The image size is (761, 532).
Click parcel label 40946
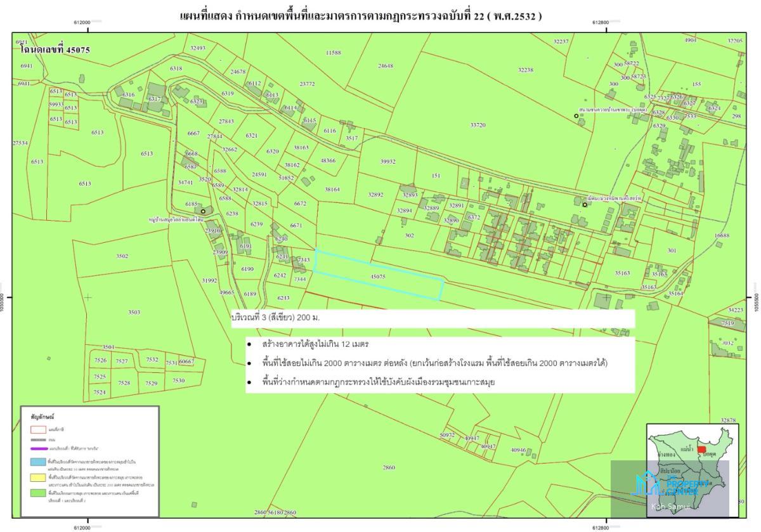coord(519,450)
